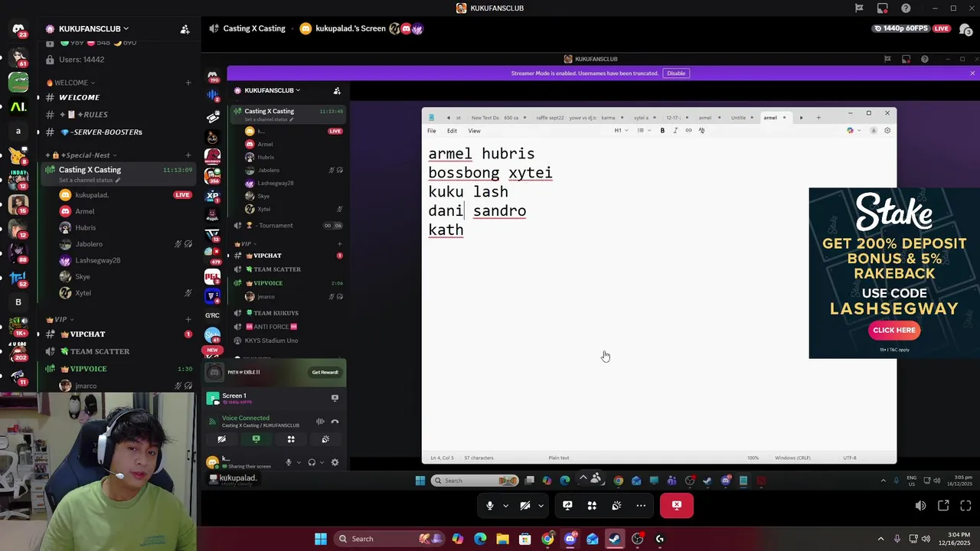Toggle camera in stream control bar
Image resolution: width=980 pixels, height=551 pixels.
[525, 506]
